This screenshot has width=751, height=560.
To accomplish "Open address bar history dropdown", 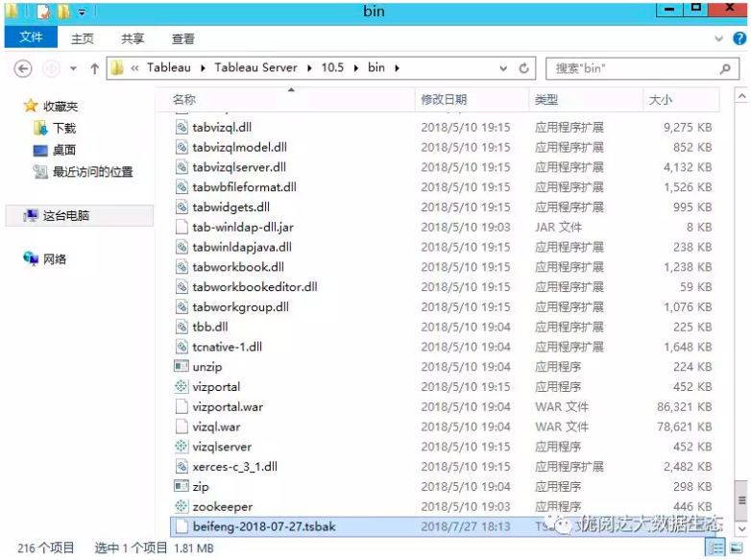I will click(503, 68).
